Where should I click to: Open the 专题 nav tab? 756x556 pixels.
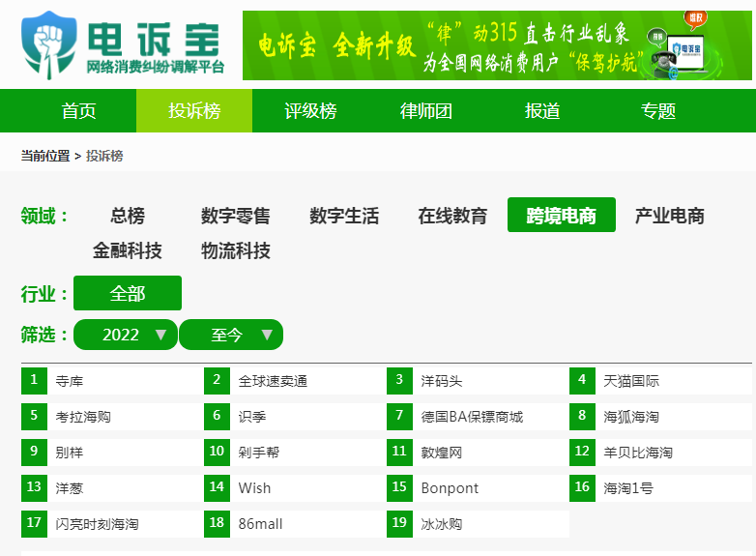[x=657, y=111]
